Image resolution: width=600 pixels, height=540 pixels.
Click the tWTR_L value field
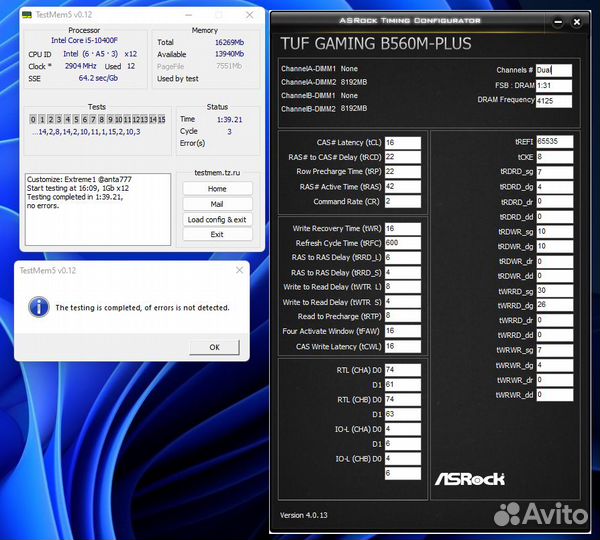tap(403, 287)
